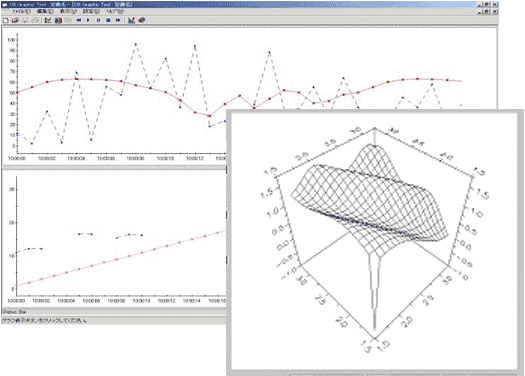Click the rewind playback button
Image resolution: width=525 pixels, height=376 pixels.
[x=79, y=20]
